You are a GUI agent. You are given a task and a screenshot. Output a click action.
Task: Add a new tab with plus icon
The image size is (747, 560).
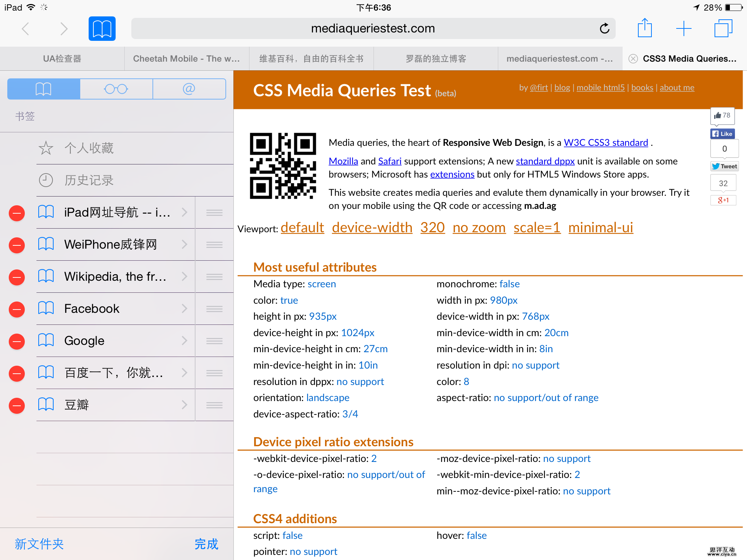coord(684,28)
